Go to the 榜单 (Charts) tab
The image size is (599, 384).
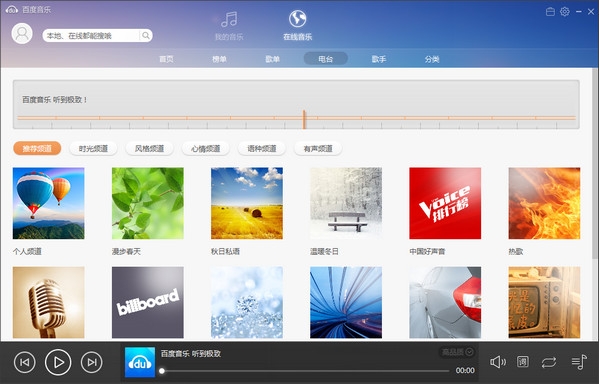click(219, 59)
